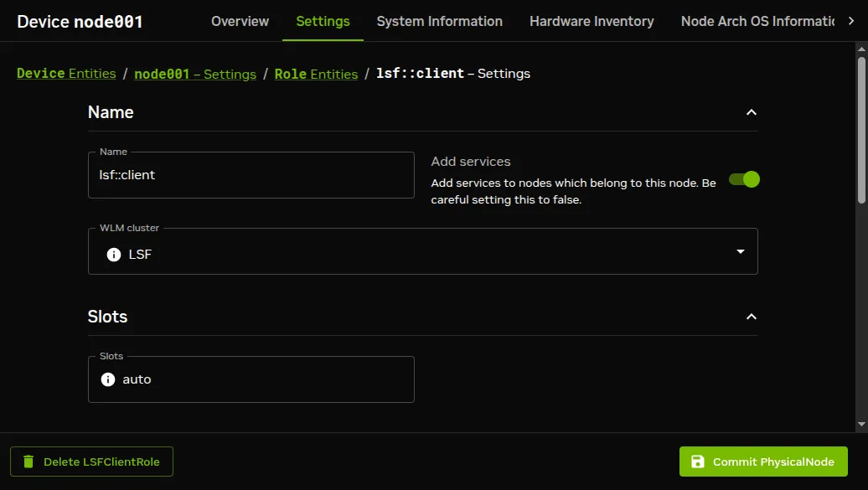Click the 'Add services' label

(x=471, y=161)
